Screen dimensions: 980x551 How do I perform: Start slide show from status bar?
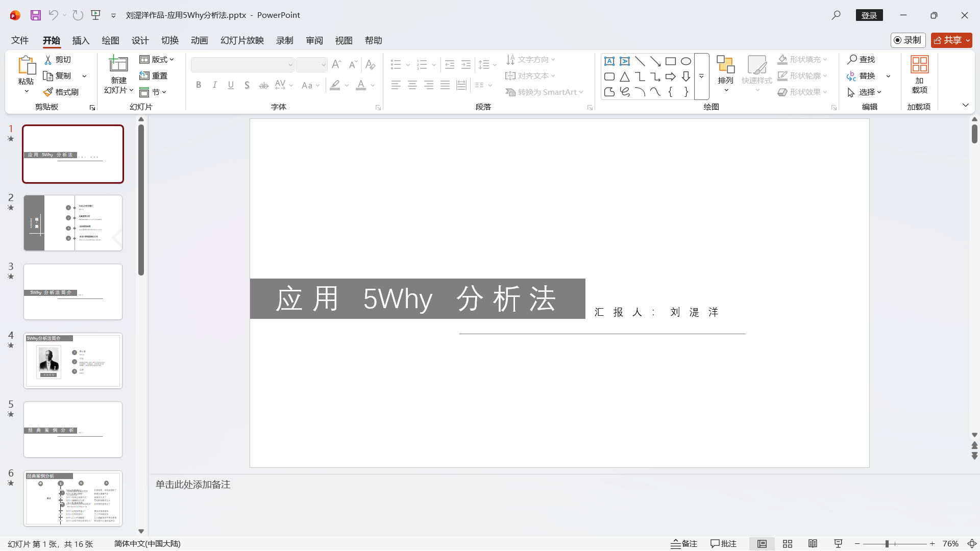pos(838,544)
